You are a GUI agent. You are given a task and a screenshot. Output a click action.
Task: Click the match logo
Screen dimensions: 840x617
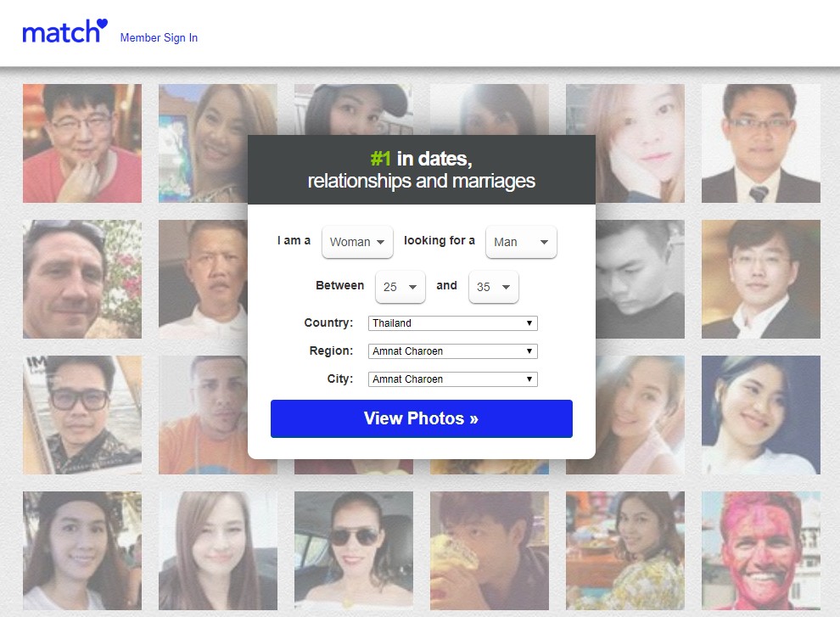(x=64, y=32)
